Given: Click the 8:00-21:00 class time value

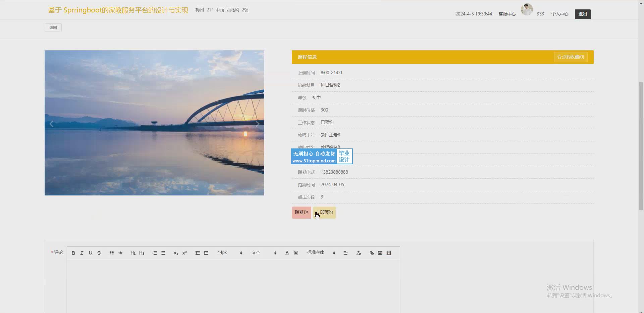Looking at the screenshot, I should (331, 73).
